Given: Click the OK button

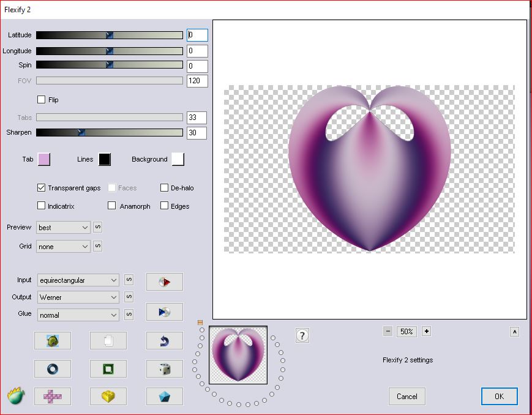Looking at the screenshot, I should pyautogui.click(x=500, y=397).
